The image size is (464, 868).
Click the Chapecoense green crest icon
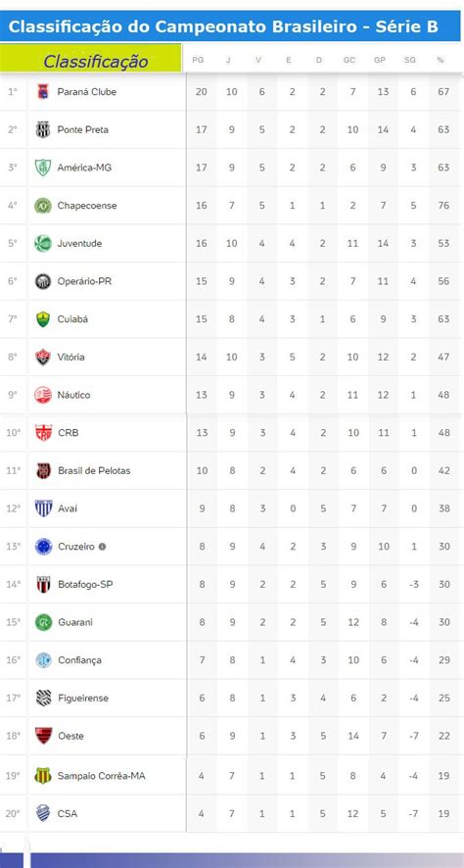click(x=43, y=206)
